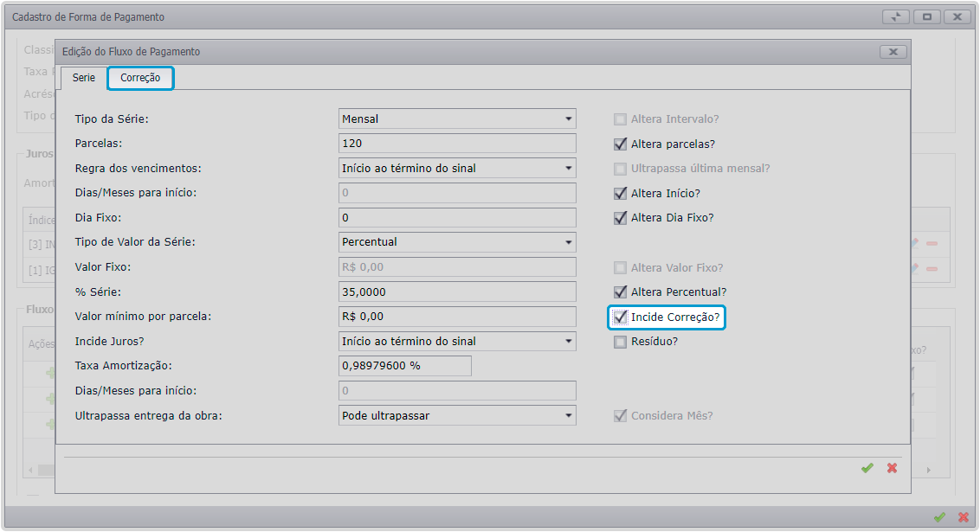The width and height of the screenshot is (980, 532).
Task: Open Regra dos vencimentos dropdown
Action: (x=568, y=168)
